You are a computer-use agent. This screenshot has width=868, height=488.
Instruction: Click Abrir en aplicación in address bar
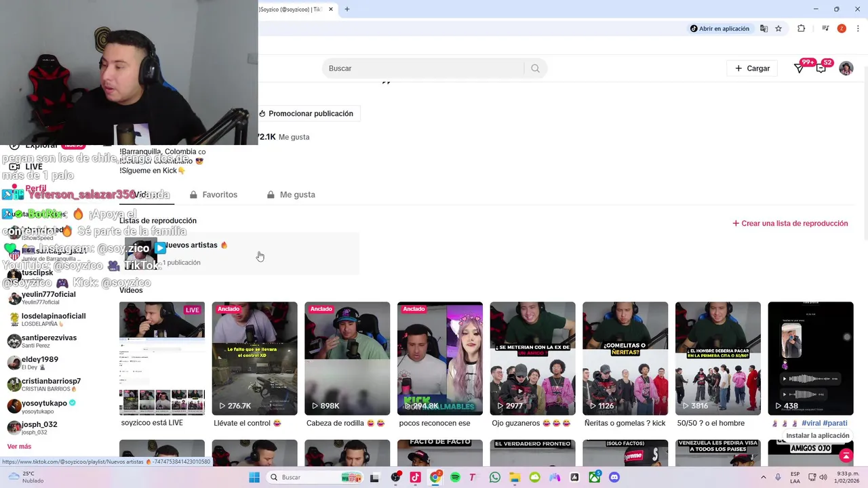pos(719,28)
